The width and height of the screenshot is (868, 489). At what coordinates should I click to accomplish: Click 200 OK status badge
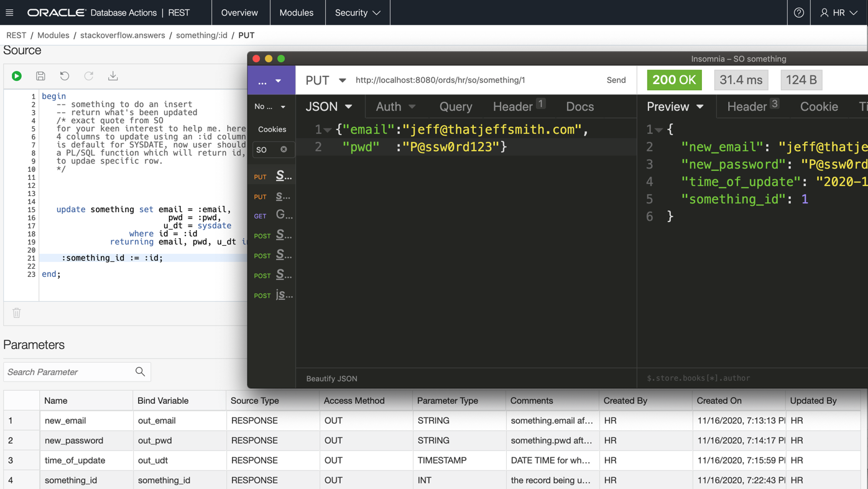tap(675, 80)
